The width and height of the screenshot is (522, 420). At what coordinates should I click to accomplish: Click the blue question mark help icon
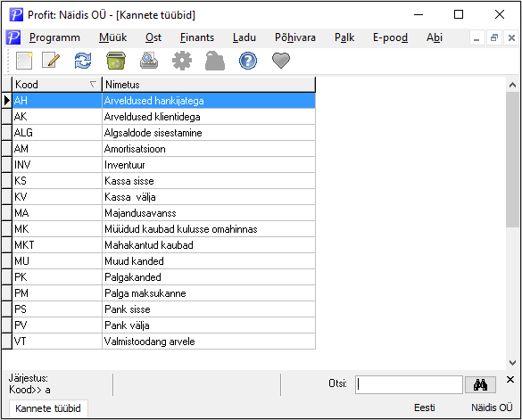[x=248, y=61]
